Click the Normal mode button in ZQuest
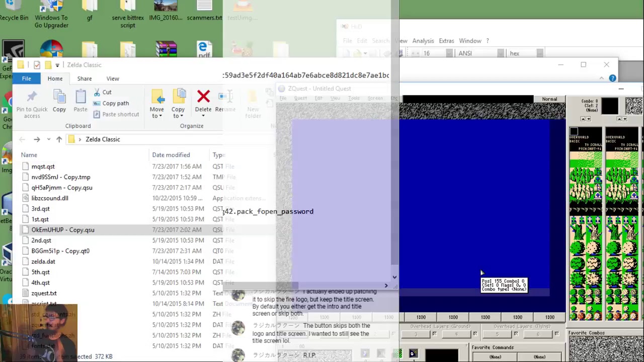This screenshot has height=362, width=644. [x=549, y=99]
